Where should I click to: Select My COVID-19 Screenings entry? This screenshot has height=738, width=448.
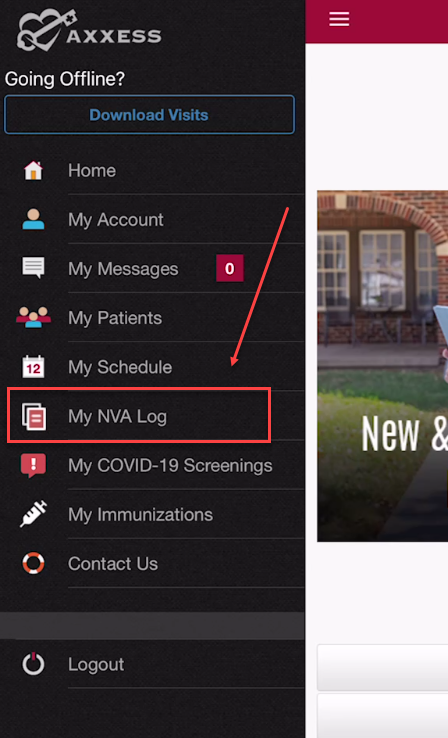[170, 465]
